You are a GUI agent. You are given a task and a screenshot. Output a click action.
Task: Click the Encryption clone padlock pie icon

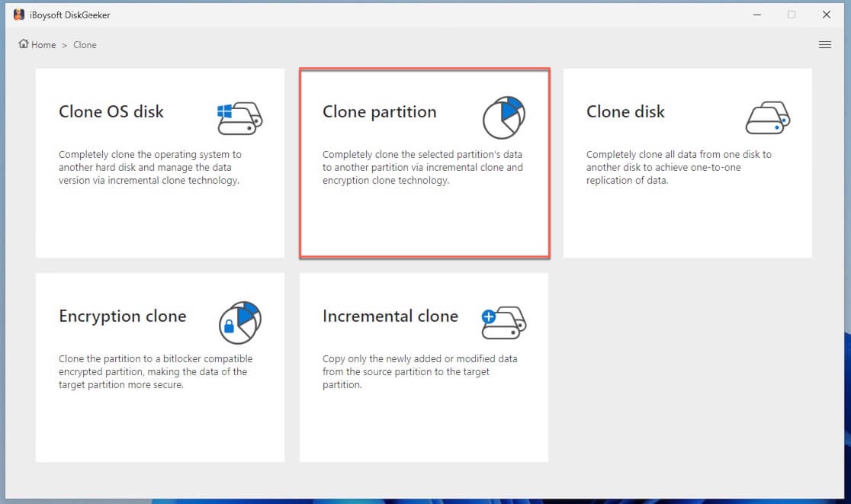coord(240,323)
